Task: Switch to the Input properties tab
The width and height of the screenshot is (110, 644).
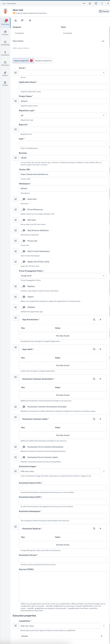Action: 23,61
